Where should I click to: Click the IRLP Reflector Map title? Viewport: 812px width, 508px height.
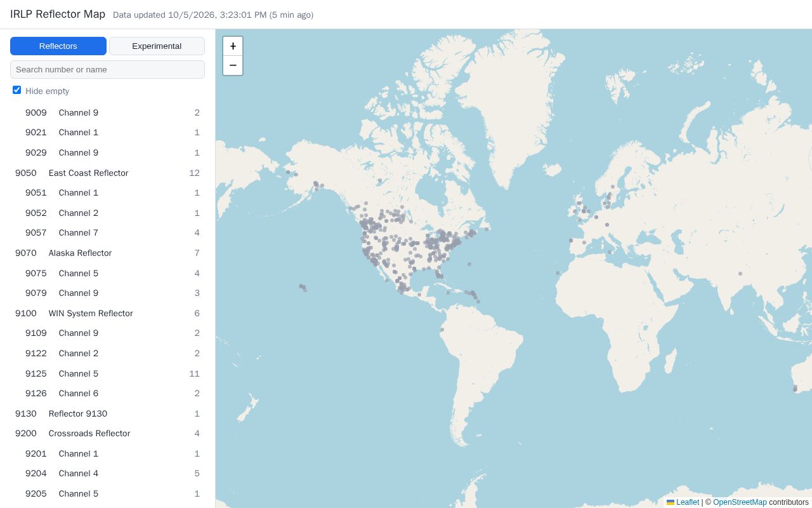click(58, 14)
